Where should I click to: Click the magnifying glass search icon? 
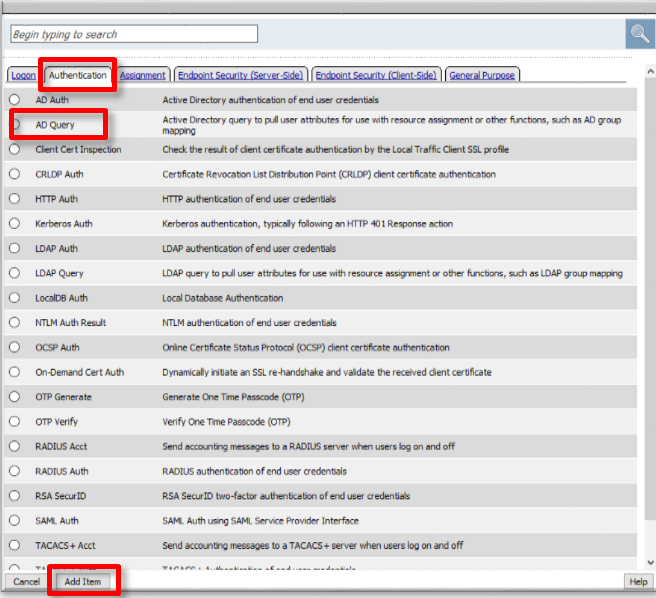tap(640, 34)
